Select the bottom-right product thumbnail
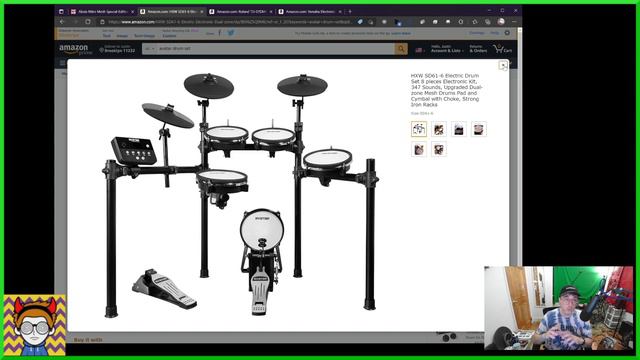This screenshot has width=640, height=360. (x=439, y=149)
